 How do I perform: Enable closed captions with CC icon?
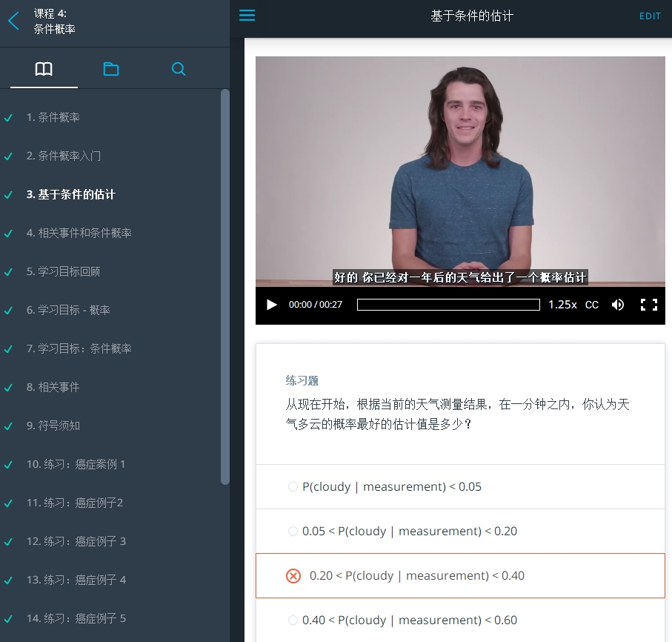592,305
